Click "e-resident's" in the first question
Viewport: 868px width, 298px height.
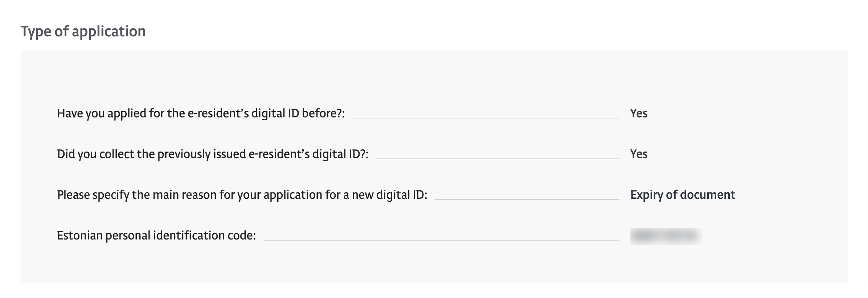click(x=218, y=113)
